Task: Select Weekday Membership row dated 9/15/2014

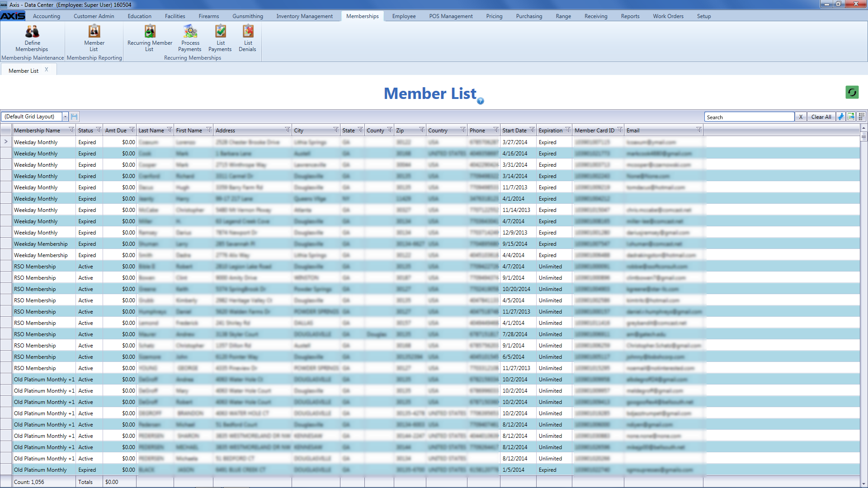Action: (x=436, y=244)
